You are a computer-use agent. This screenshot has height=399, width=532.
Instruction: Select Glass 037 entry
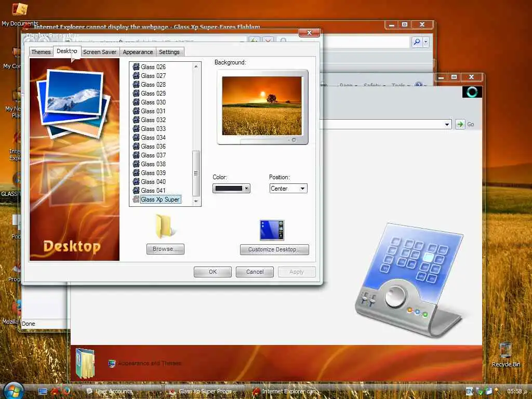153,155
